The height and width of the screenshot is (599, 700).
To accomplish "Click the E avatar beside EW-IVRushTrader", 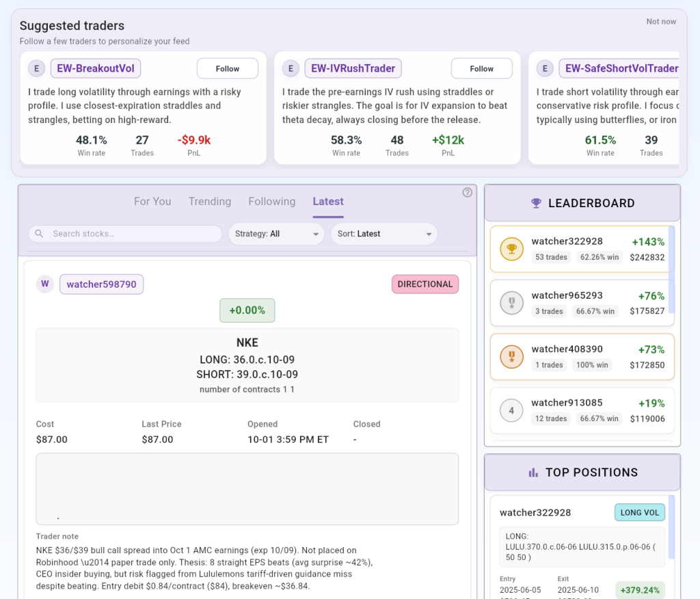I will 291,68.
